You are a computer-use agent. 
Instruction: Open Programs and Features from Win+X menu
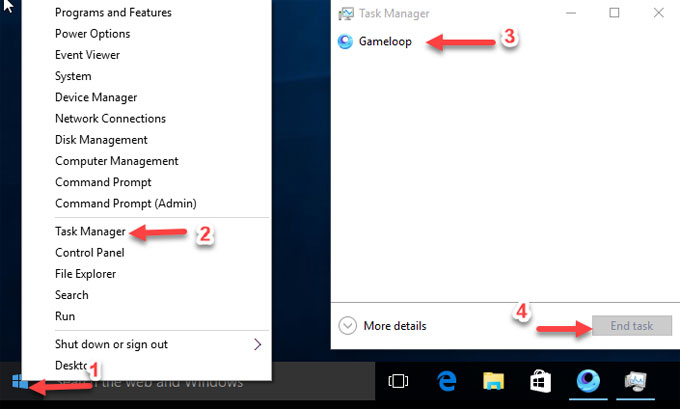pyautogui.click(x=113, y=13)
